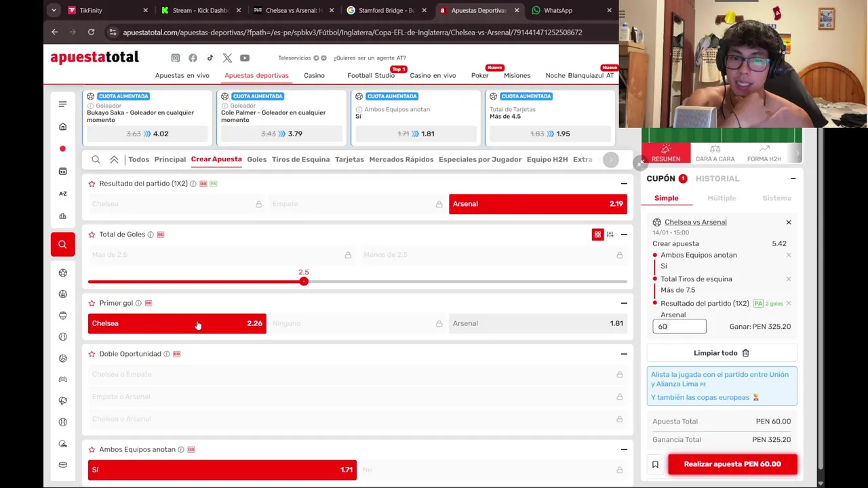Click the stake amount input field
The height and width of the screenshot is (488, 868).
pyautogui.click(x=679, y=327)
